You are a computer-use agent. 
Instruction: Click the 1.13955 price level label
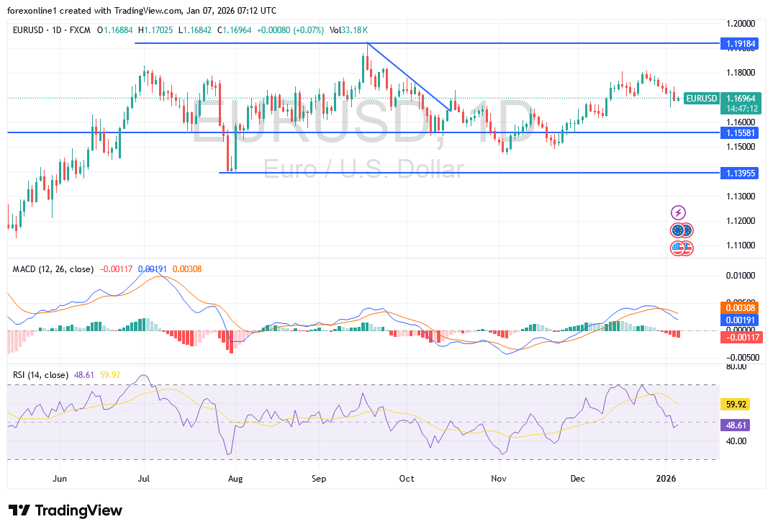[741, 173]
